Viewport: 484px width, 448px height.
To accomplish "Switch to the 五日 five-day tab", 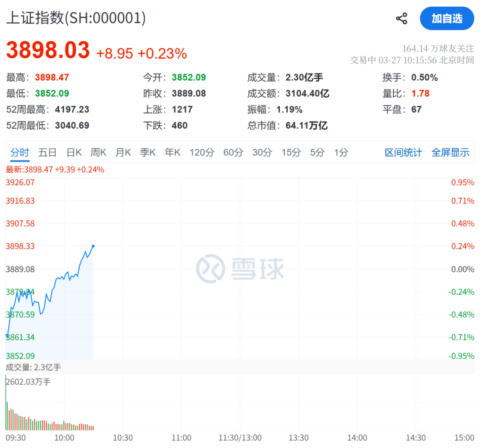I will pos(48,152).
